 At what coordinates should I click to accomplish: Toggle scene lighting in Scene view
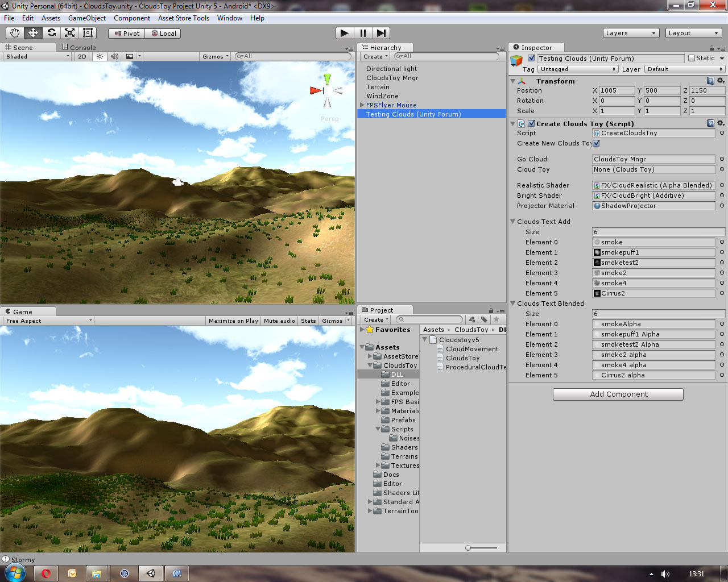tap(100, 56)
